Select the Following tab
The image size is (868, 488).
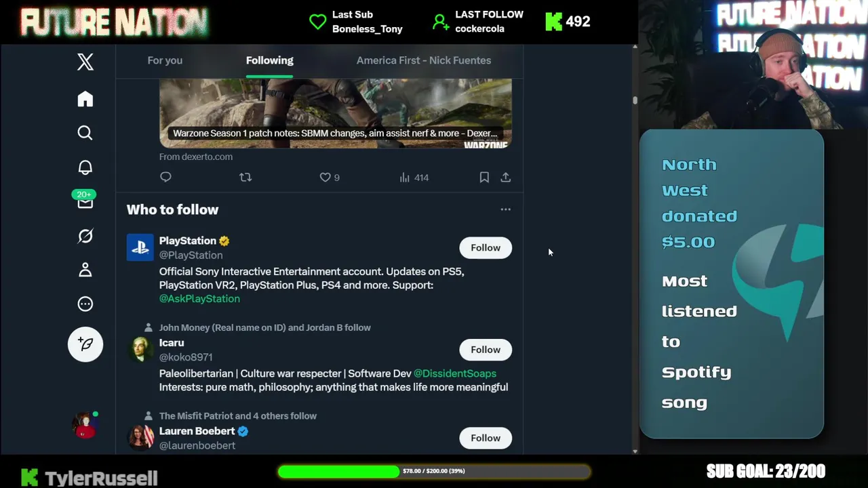tap(269, 60)
